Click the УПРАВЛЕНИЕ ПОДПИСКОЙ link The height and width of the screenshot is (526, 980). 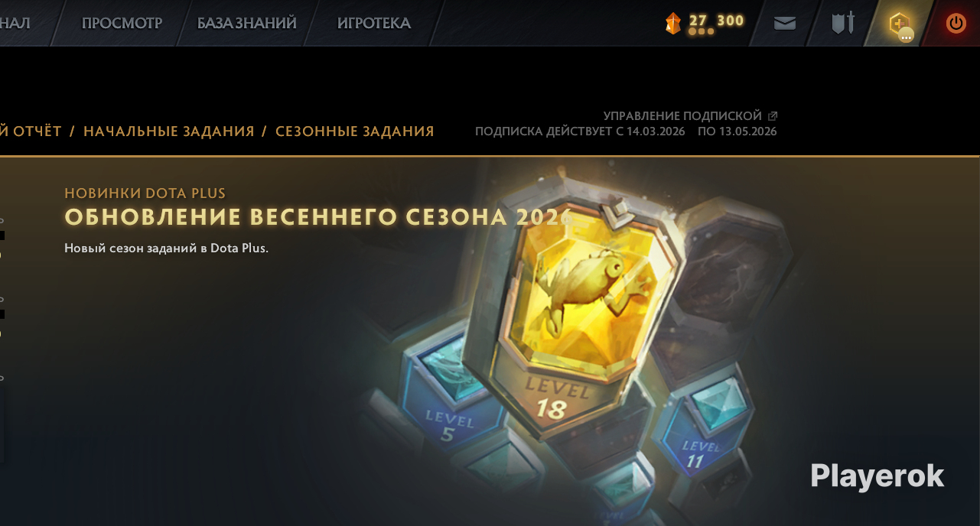pos(682,116)
